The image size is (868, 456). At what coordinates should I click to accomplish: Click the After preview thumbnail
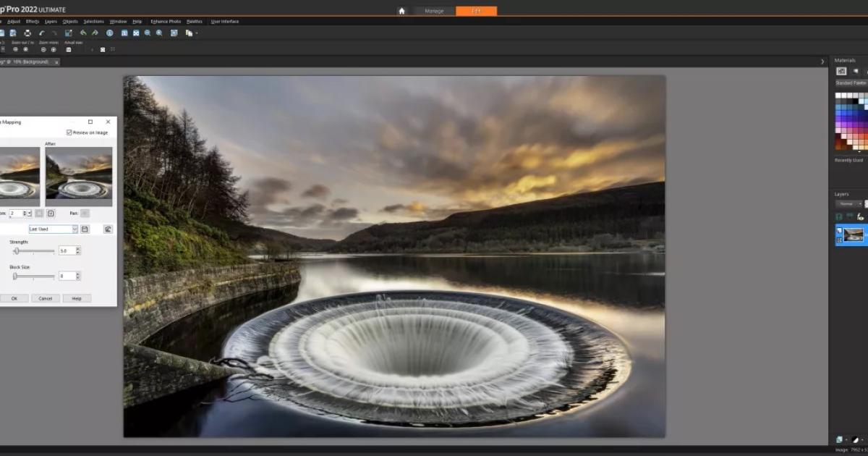79,177
